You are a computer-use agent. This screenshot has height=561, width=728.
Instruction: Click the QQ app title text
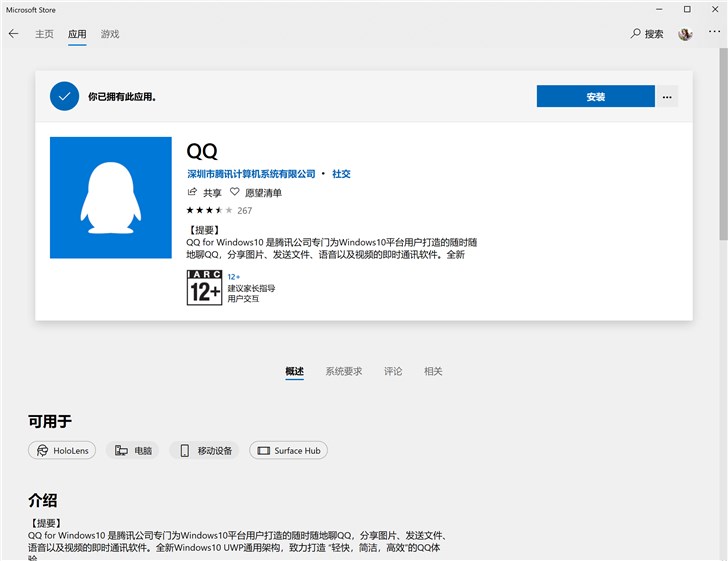point(202,151)
